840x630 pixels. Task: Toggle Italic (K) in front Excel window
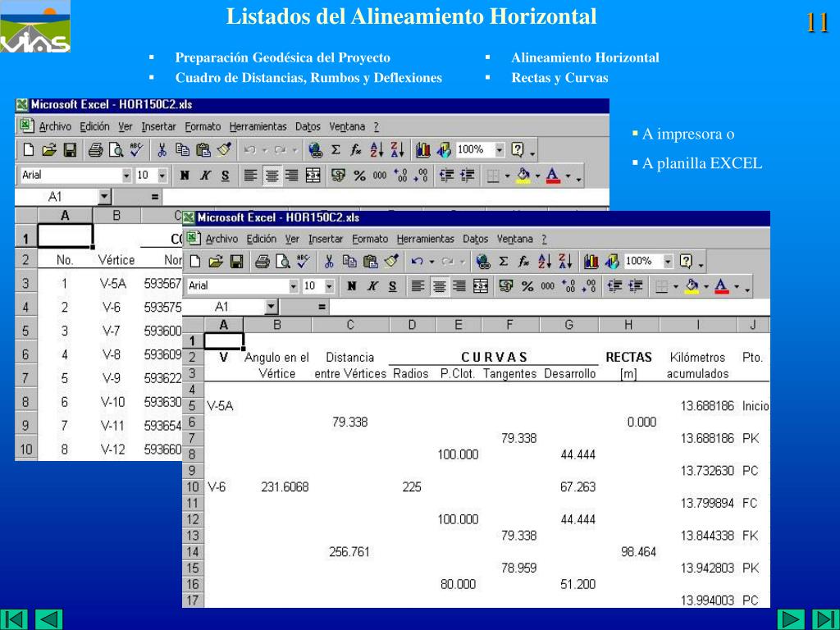tap(372, 286)
